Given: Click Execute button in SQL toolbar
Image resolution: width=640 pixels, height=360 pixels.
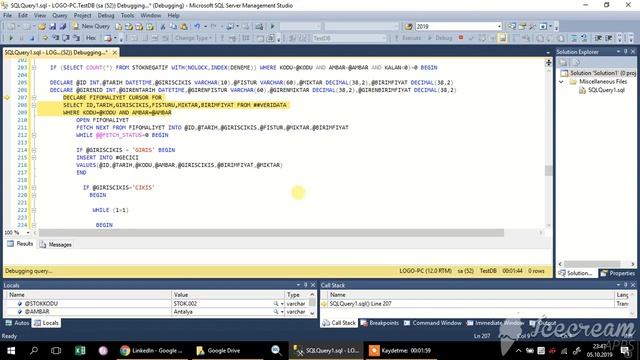Looking at the screenshot, I should (x=407, y=38).
